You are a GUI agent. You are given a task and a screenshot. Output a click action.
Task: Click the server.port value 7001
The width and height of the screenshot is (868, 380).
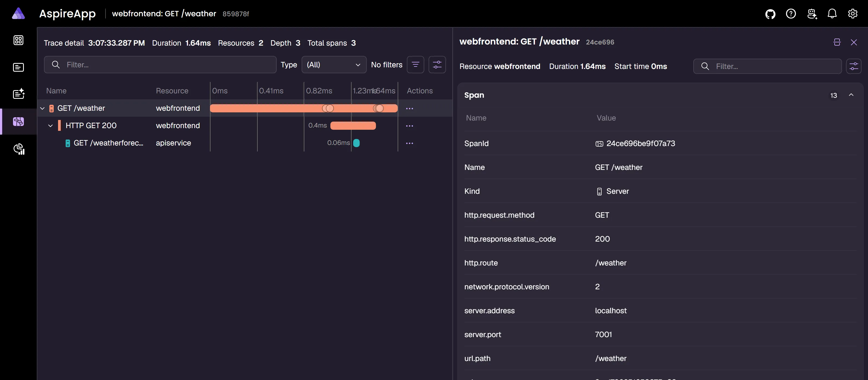click(x=603, y=334)
